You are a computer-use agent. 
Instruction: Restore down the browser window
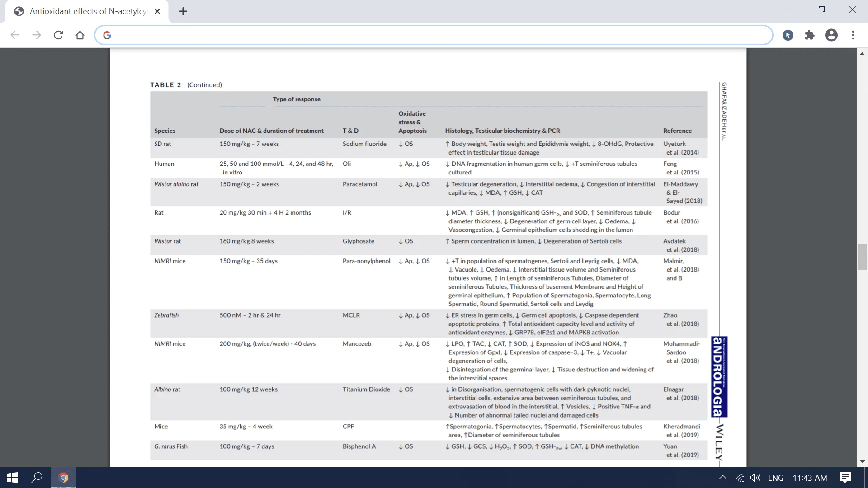(x=821, y=10)
